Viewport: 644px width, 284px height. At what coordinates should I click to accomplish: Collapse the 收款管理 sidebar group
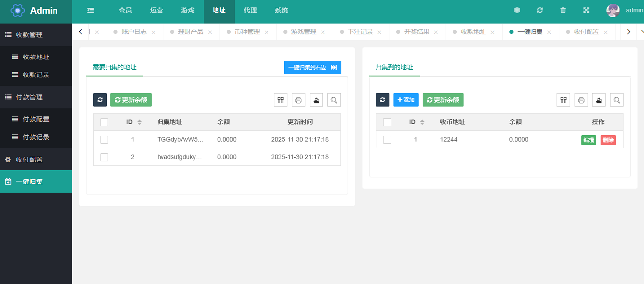(36, 35)
